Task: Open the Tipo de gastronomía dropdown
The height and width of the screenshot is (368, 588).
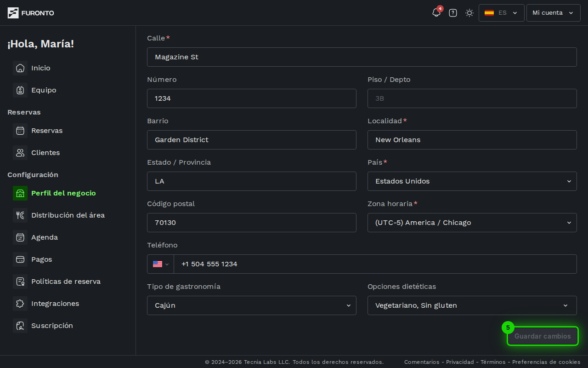Action: tap(252, 305)
